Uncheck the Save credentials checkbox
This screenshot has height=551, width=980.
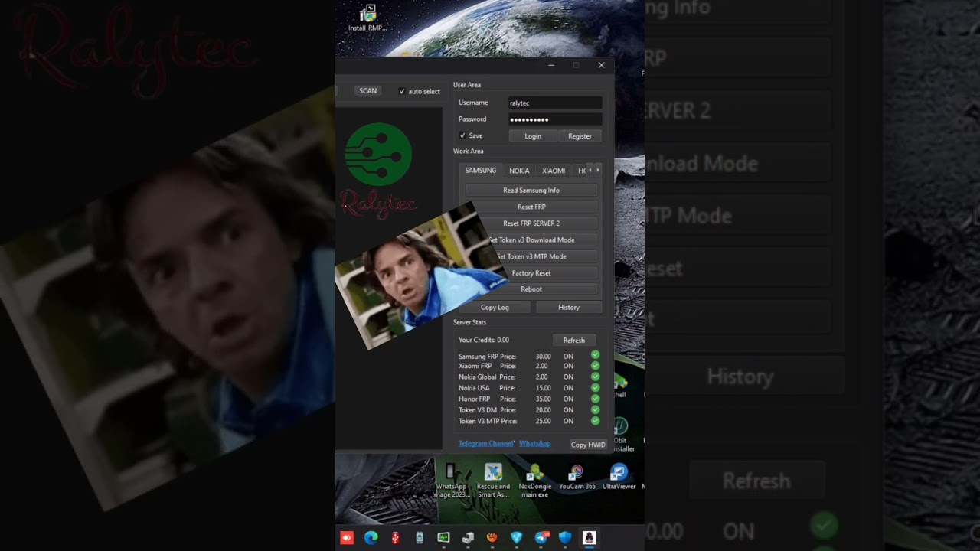coord(462,135)
